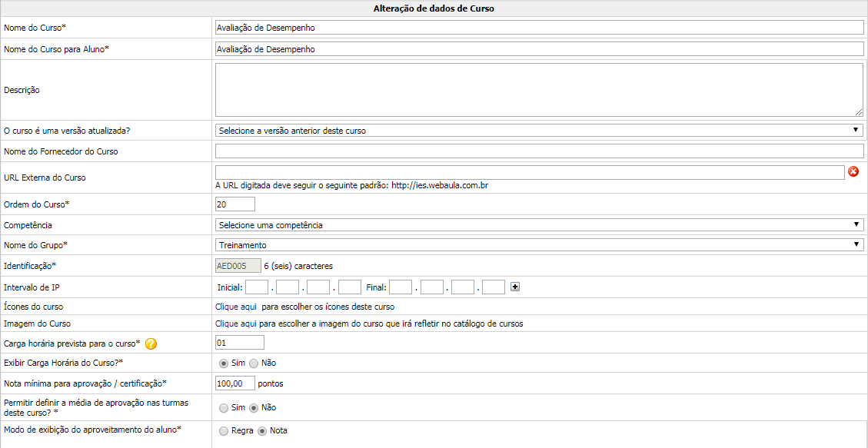Click inside the Descrição text area
Screen dimensions: 868x448
point(539,90)
